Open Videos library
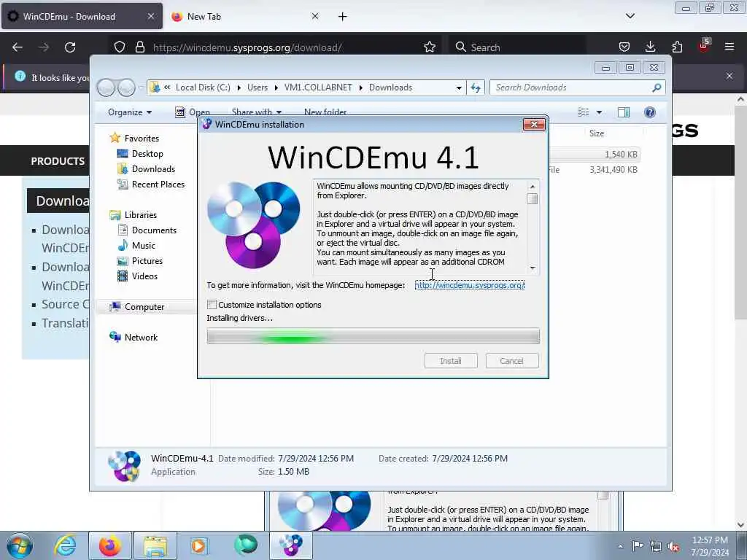The width and height of the screenshot is (747, 560). click(x=144, y=276)
